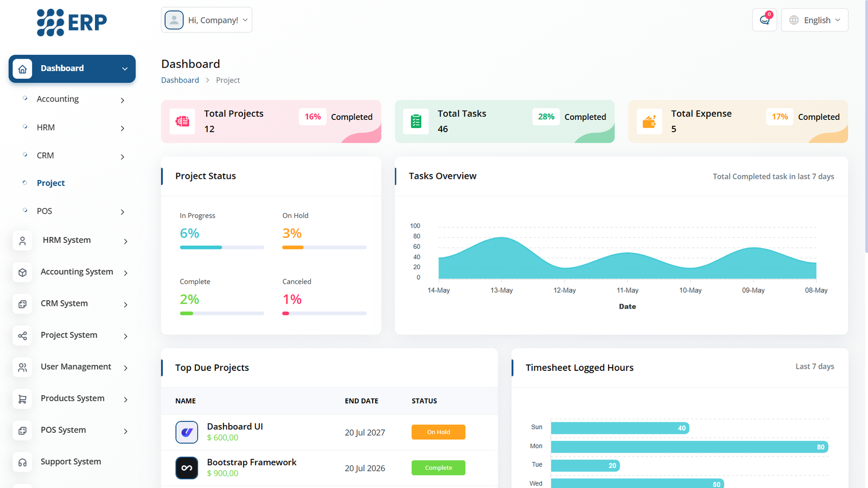Expand the Accounting submenu
The image size is (868, 488).
click(72, 99)
